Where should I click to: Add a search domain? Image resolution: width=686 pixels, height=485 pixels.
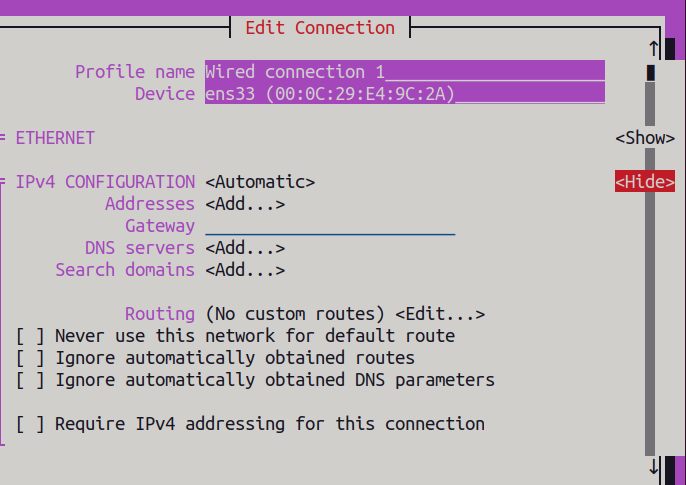245,270
